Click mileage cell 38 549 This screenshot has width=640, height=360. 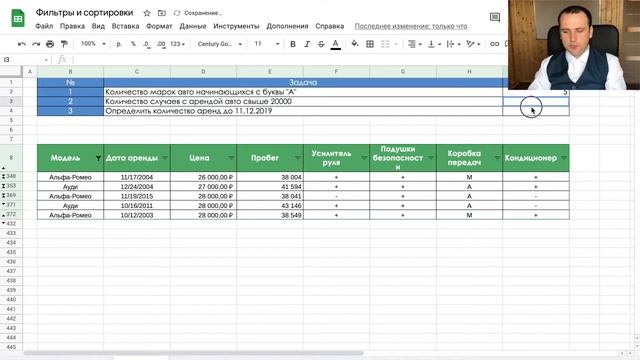pos(270,215)
